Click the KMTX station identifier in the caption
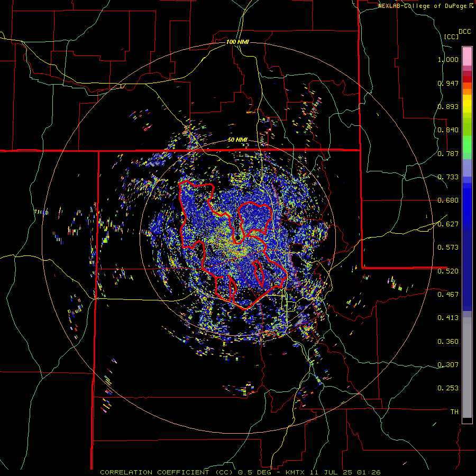Screen dimensions: 476x476 click(x=296, y=472)
